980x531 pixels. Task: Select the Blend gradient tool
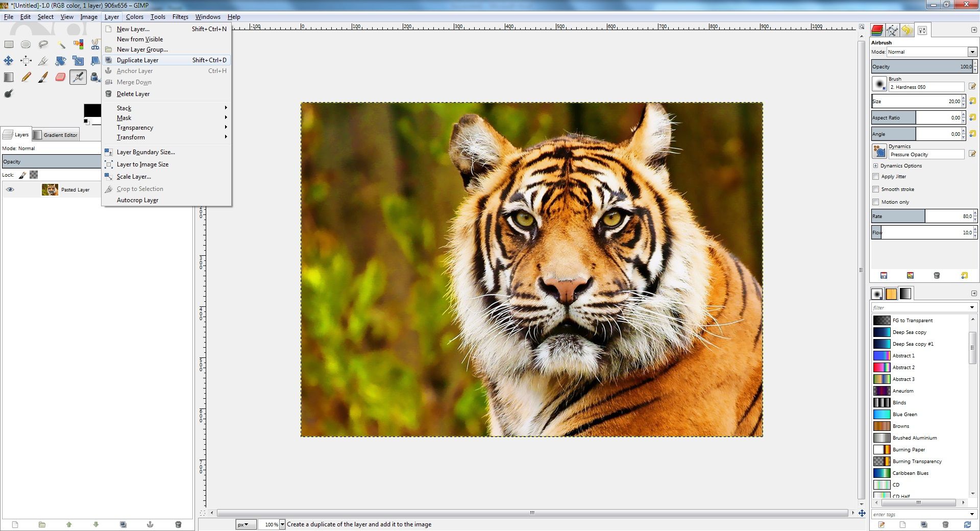point(9,77)
